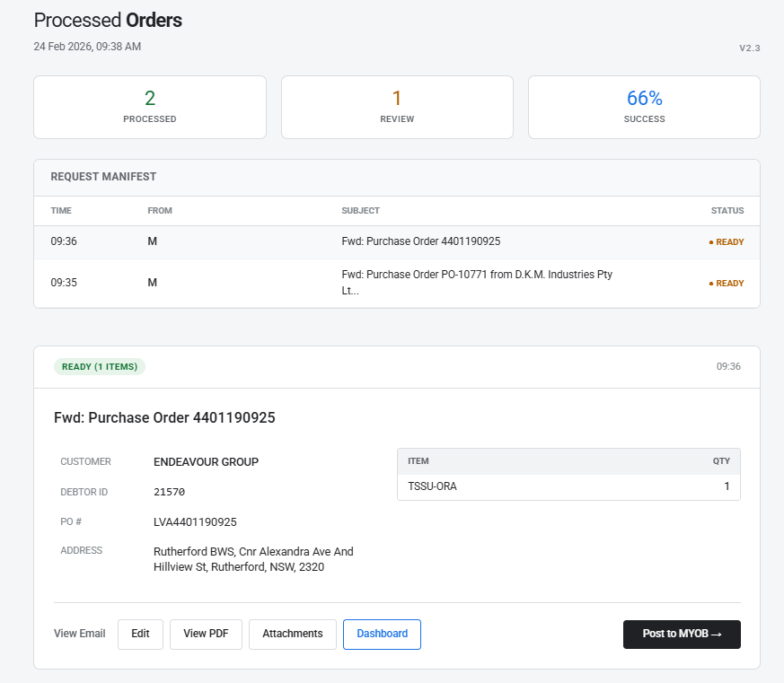Click the View Email link

pos(80,634)
